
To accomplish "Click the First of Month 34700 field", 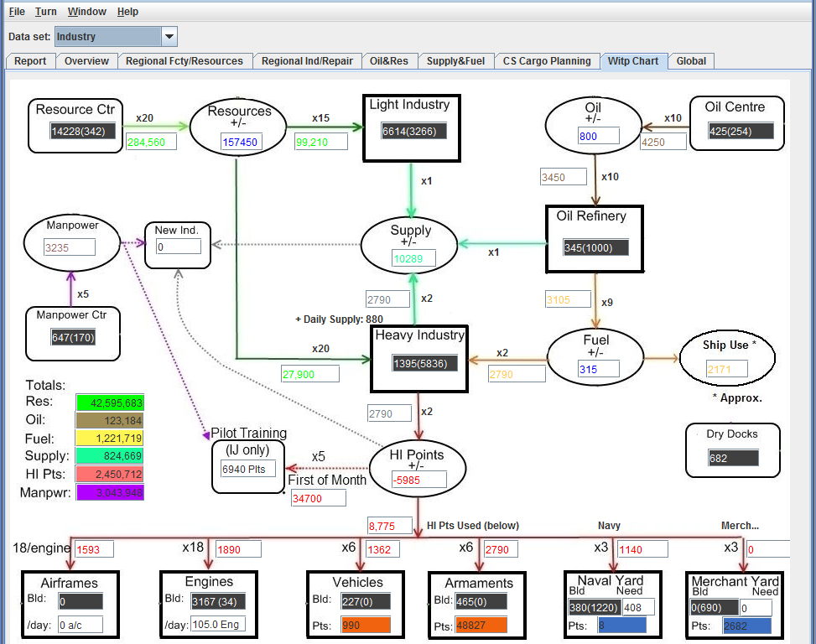I will point(318,498).
